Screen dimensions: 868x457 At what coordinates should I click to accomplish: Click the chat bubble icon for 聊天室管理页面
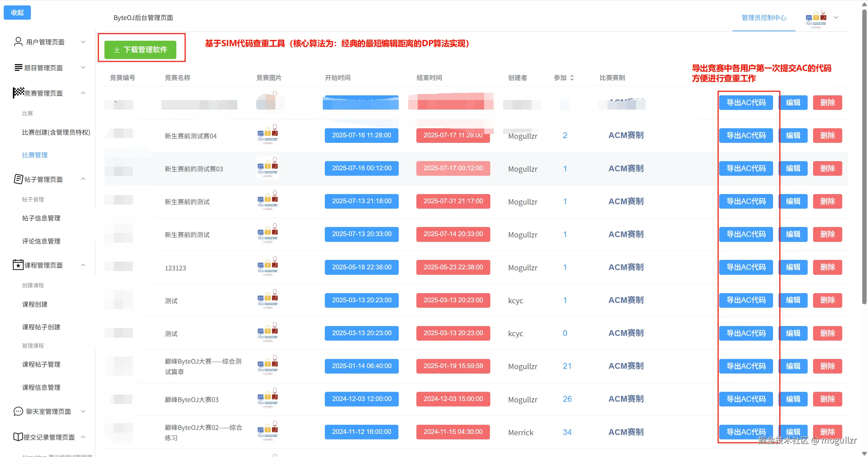pyautogui.click(x=18, y=411)
